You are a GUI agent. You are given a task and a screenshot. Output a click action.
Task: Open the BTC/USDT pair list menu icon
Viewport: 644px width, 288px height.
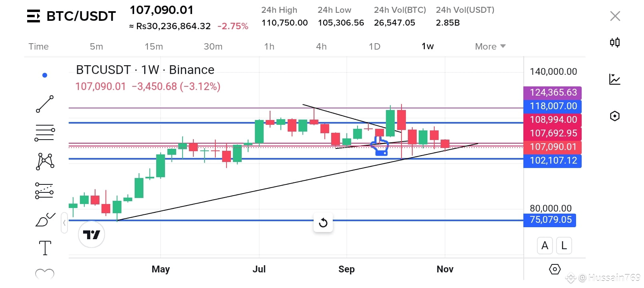[x=34, y=16]
